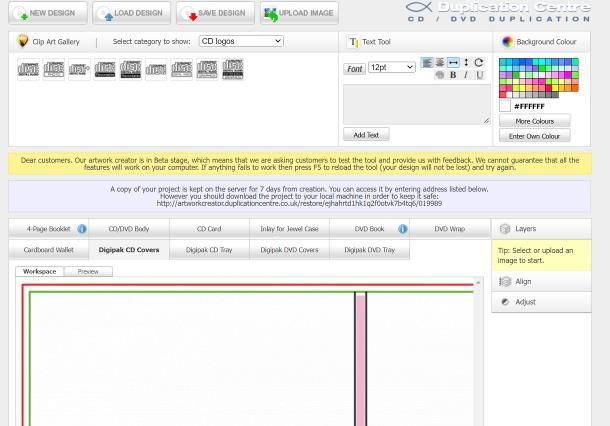Screen dimensions: 610x426
Task: Toggle italic text formatting
Action: point(466,75)
